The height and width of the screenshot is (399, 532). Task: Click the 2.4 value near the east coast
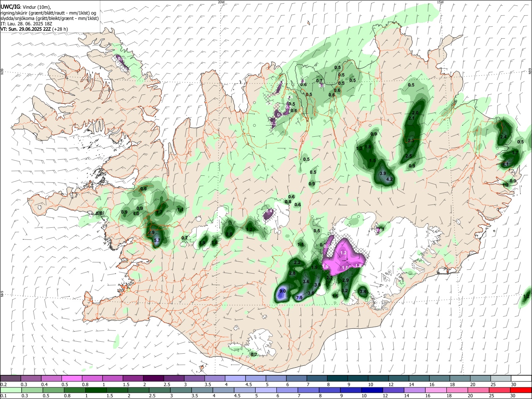pos(503,137)
